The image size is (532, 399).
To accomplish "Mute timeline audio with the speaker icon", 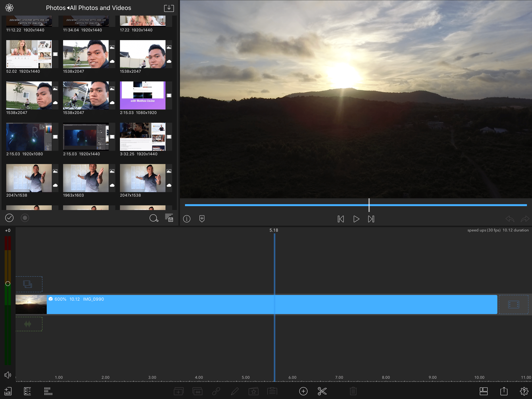I will click(x=8, y=375).
